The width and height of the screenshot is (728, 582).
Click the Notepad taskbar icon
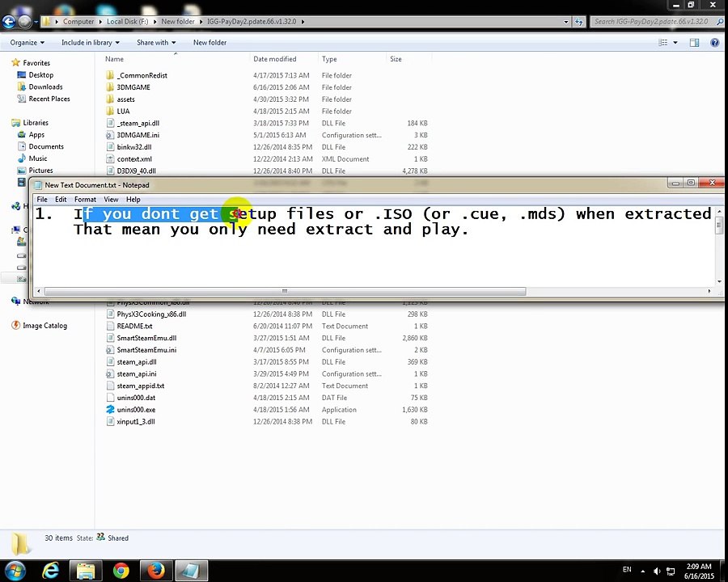point(191,571)
